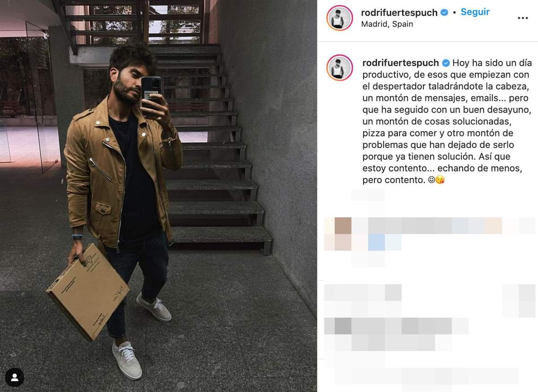Click the kissing face emoji ending the caption
This screenshot has height=392, width=538.
tap(440, 180)
